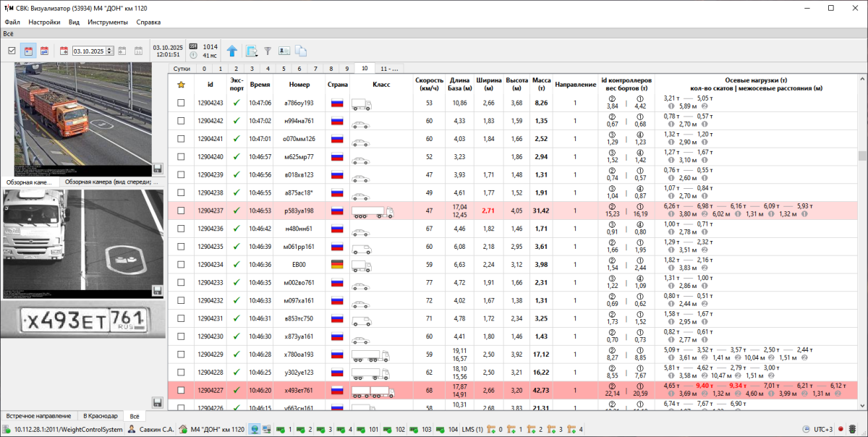Save the top camera image via floppy icon
The width and height of the screenshot is (868, 437).
pos(158,169)
